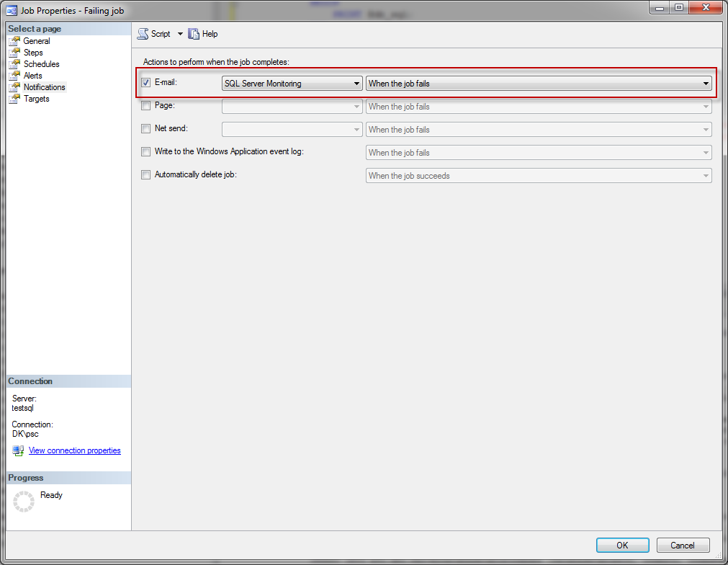Expand the Script button dropdown arrow
Image resolution: width=728 pixels, height=565 pixels.
180,34
